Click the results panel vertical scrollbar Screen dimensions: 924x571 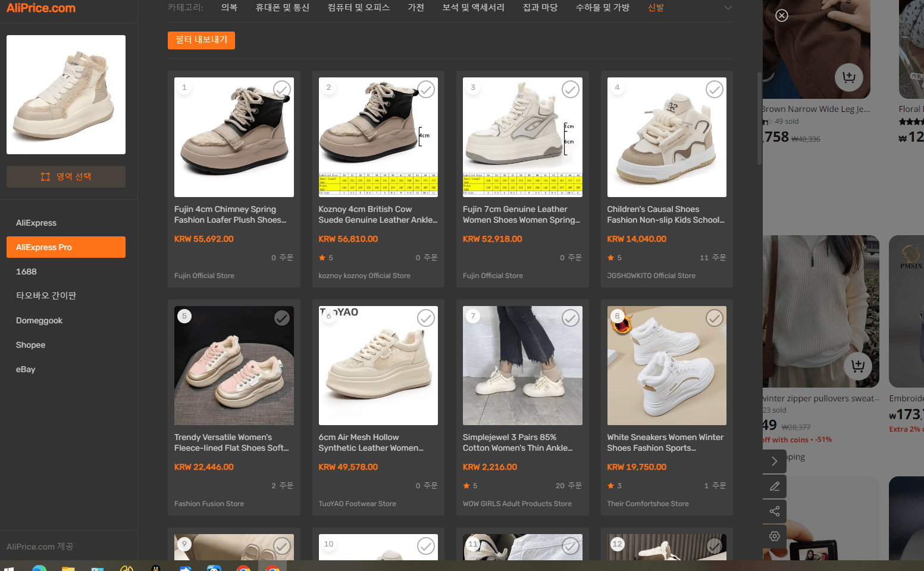759,119
